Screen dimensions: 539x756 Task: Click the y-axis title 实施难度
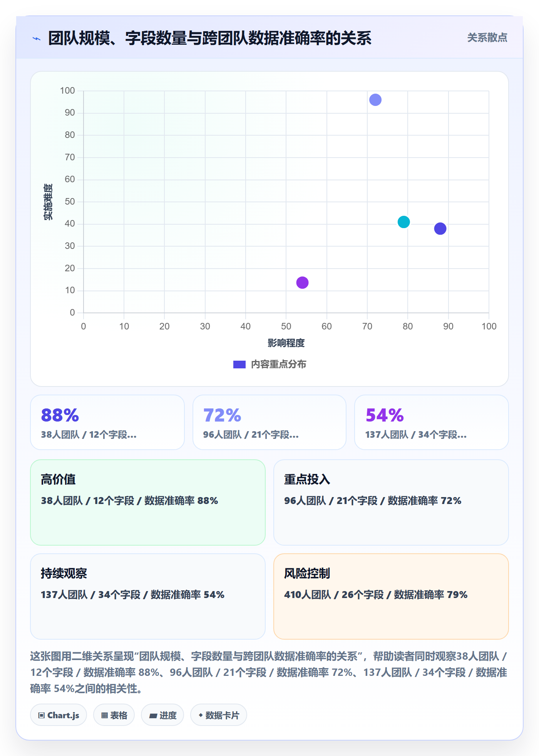(x=48, y=202)
